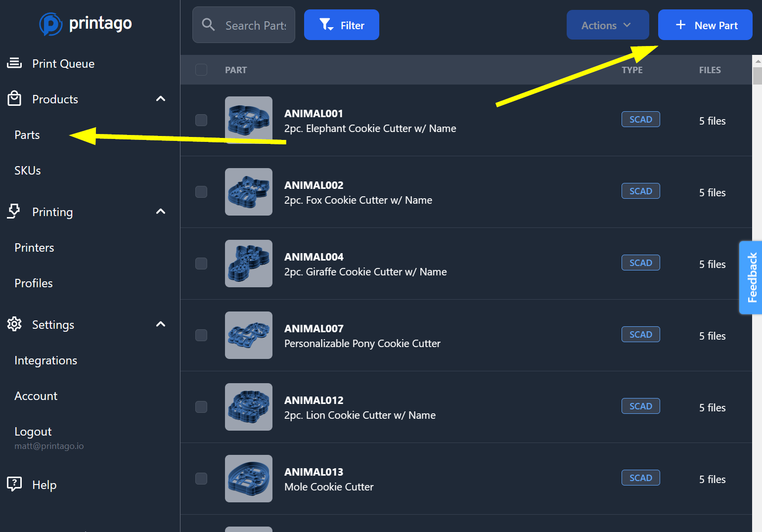Open the Feedback side tab

[751, 277]
